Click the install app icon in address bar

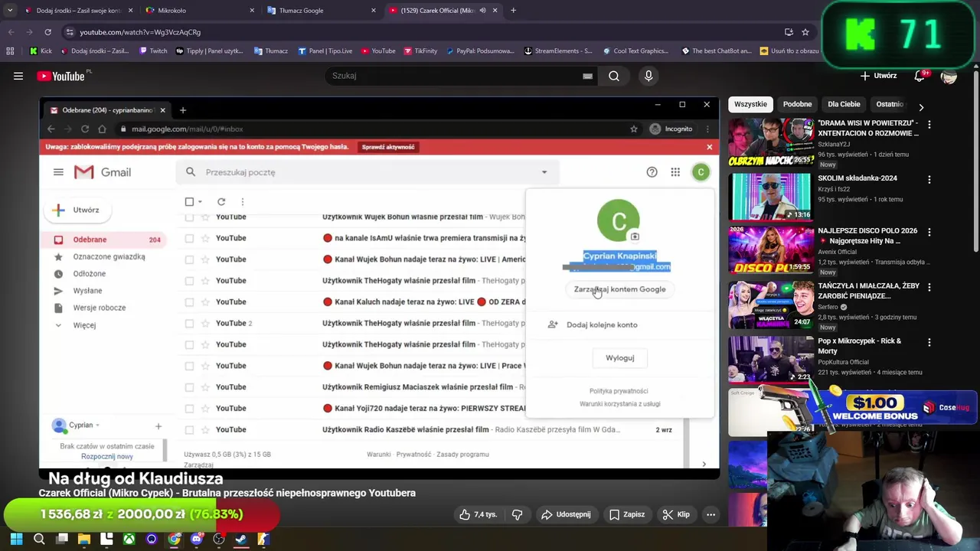(789, 32)
